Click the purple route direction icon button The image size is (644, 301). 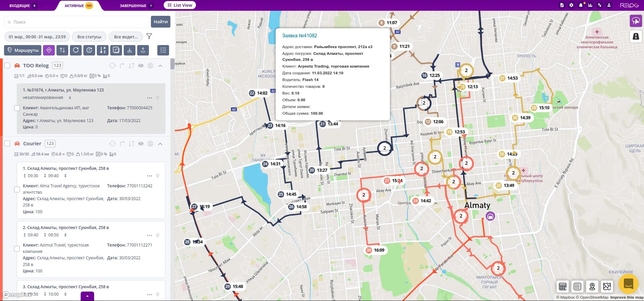(x=49, y=50)
